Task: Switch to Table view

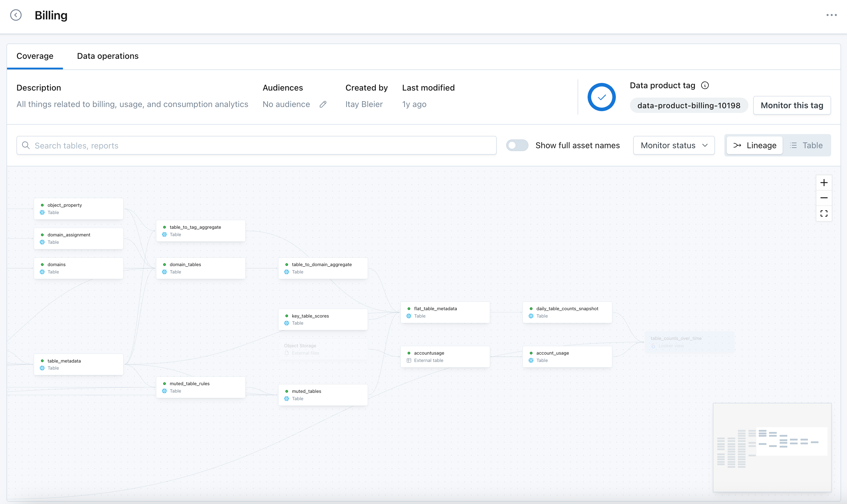Action: [806, 145]
